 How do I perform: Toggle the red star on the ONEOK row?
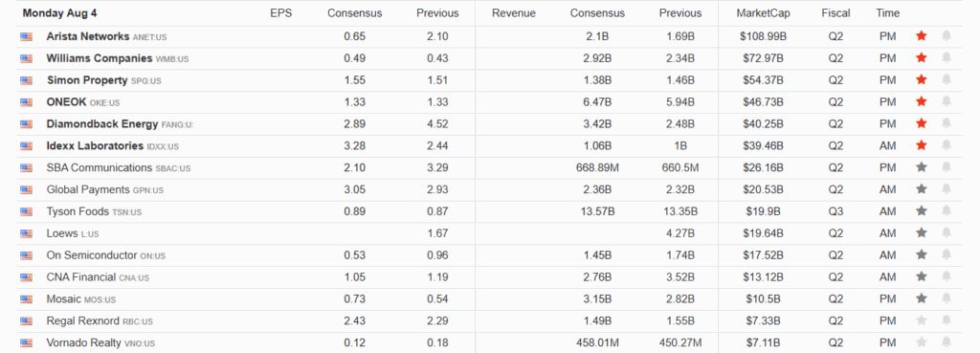tap(921, 101)
